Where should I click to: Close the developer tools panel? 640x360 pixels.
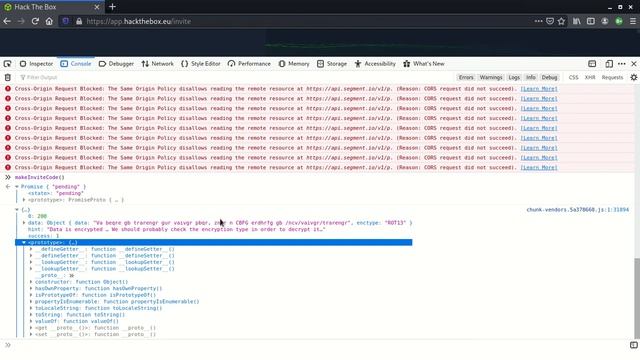coord(634,64)
